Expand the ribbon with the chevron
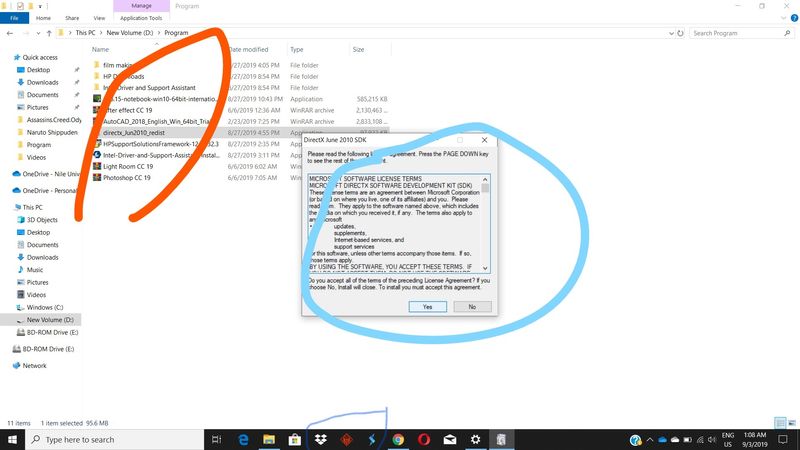Screen dimensions: 800x450 coord(784,18)
